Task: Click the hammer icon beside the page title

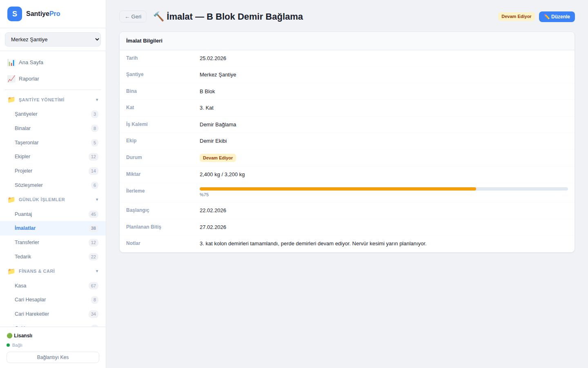Action: (158, 17)
